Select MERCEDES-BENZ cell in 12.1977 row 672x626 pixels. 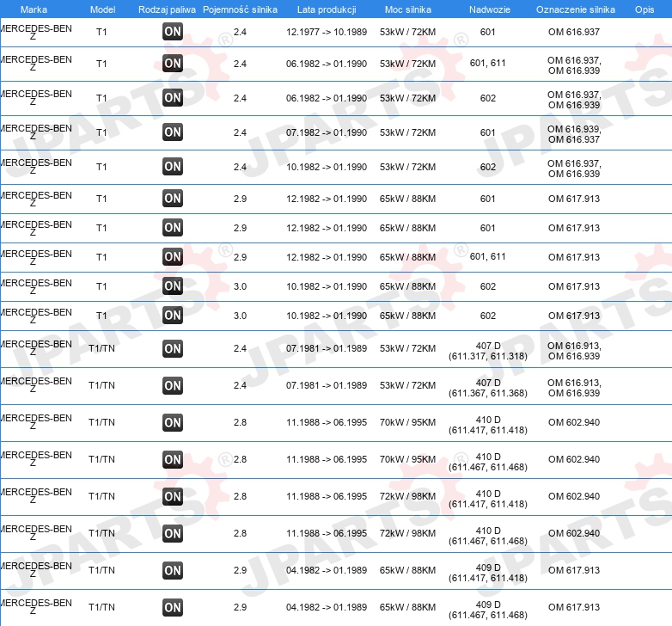[x=36, y=32]
